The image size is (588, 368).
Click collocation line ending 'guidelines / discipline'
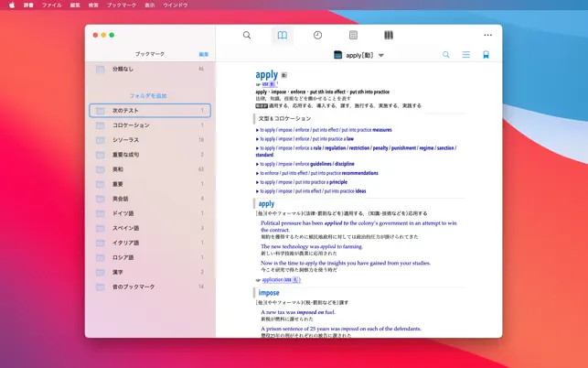point(306,164)
